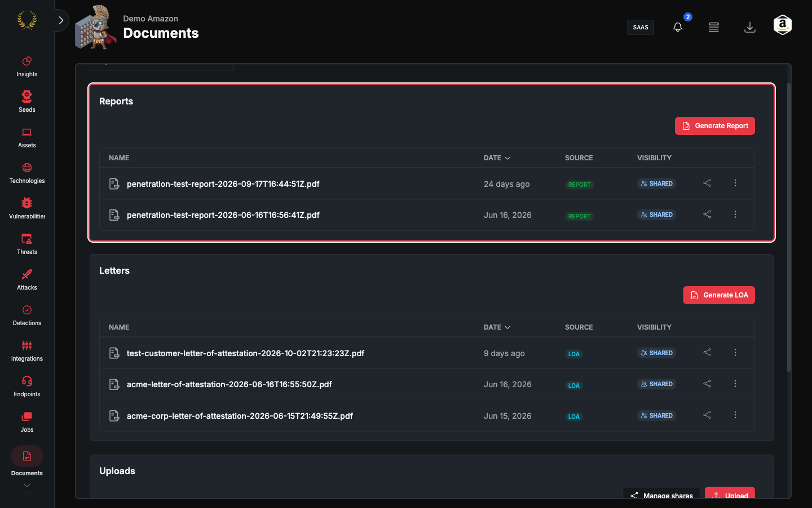Go to Detections page

point(27,316)
